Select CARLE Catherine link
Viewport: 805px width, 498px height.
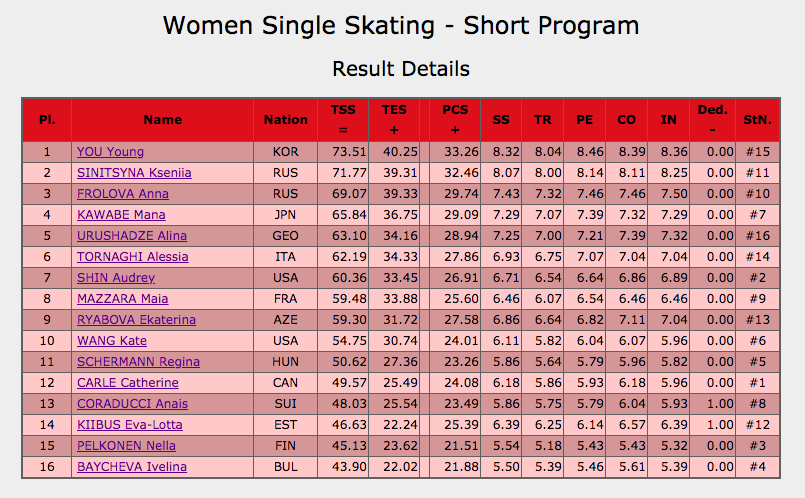pyautogui.click(x=127, y=383)
